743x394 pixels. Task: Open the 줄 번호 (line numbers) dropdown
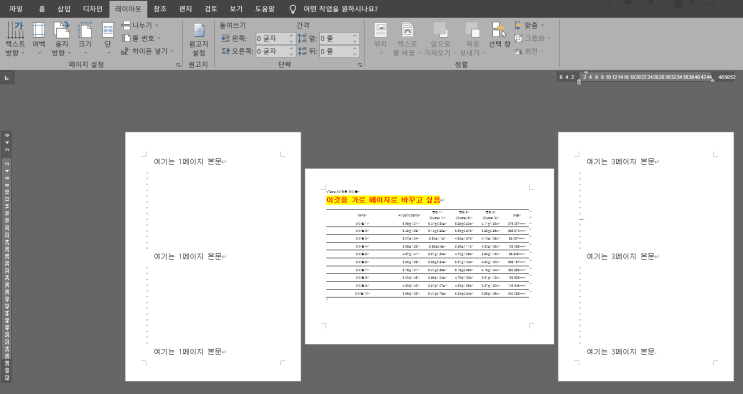(141, 38)
